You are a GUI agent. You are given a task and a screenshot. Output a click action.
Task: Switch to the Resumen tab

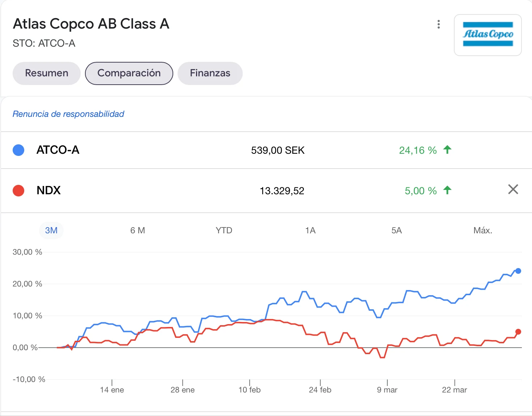coord(47,73)
